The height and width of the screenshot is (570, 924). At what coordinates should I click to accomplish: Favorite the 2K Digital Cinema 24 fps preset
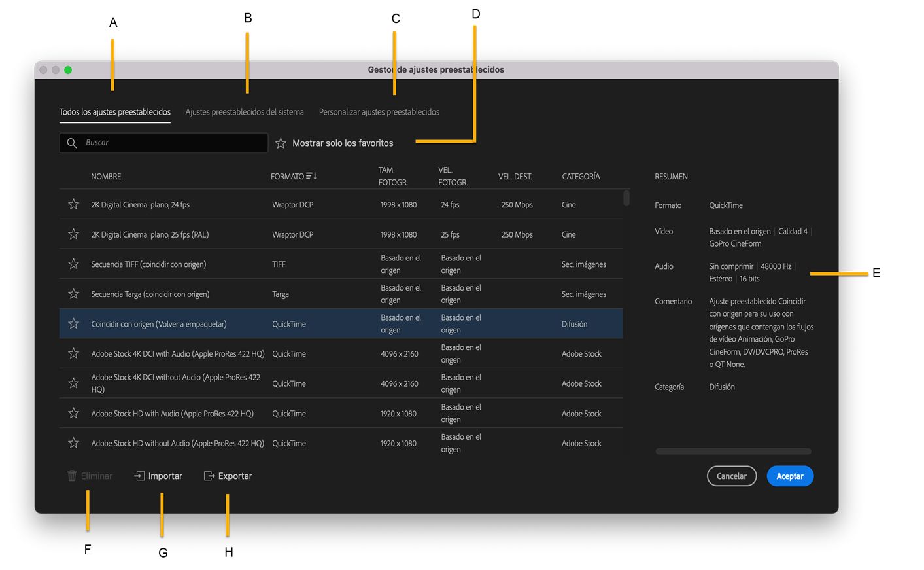73,204
